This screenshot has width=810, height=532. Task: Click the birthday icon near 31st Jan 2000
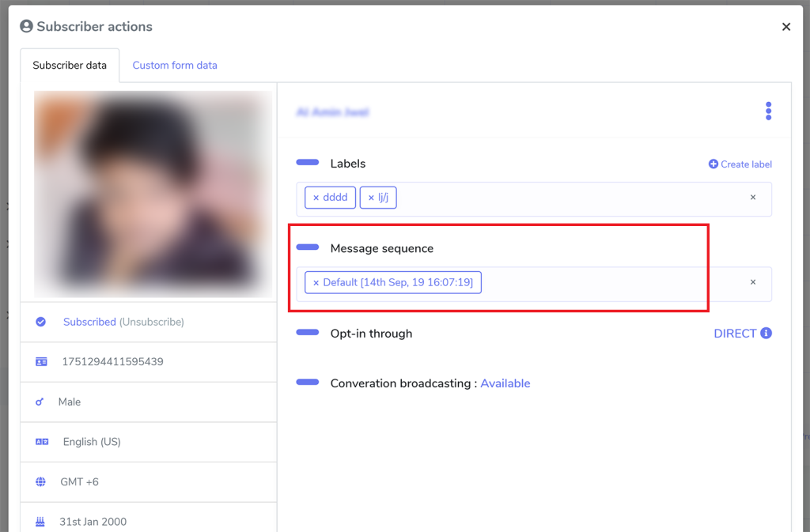coord(40,522)
